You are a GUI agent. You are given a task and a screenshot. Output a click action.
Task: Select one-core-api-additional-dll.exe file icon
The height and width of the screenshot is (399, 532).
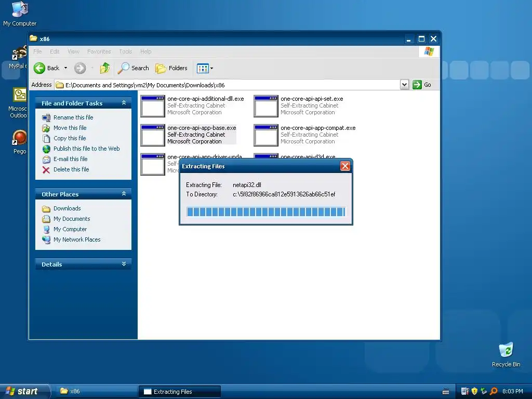coord(153,106)
